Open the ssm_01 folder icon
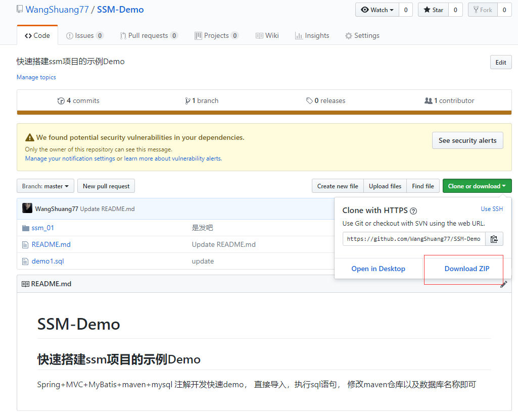 pos(26,228)
